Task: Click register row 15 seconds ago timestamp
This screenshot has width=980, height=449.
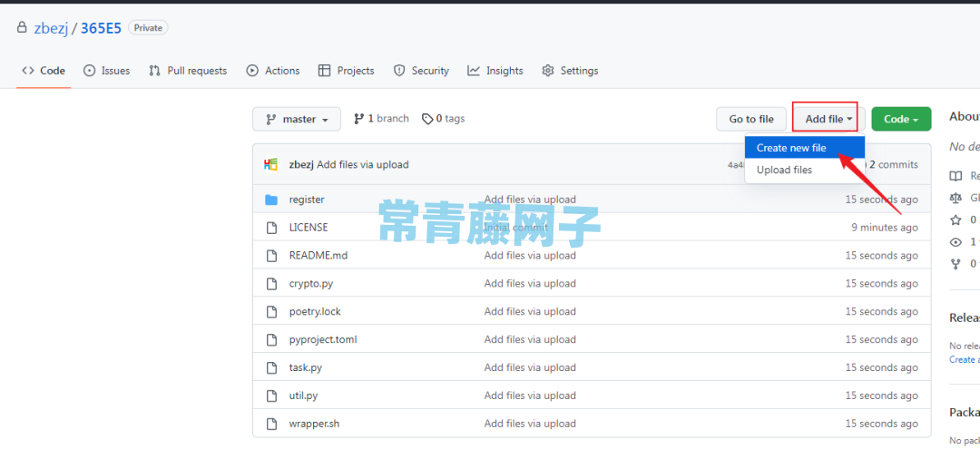Action: (882, 200)
